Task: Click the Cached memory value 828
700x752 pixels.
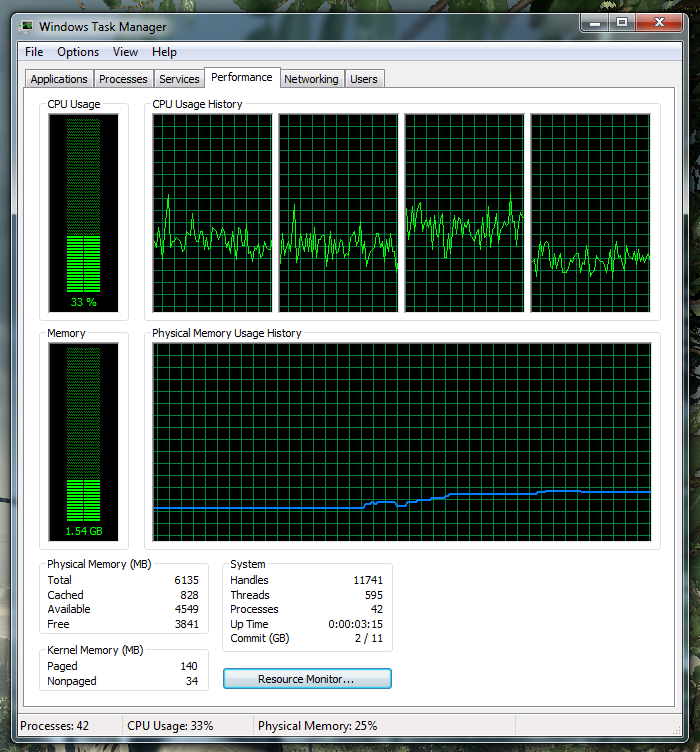Action: (189, 595)
